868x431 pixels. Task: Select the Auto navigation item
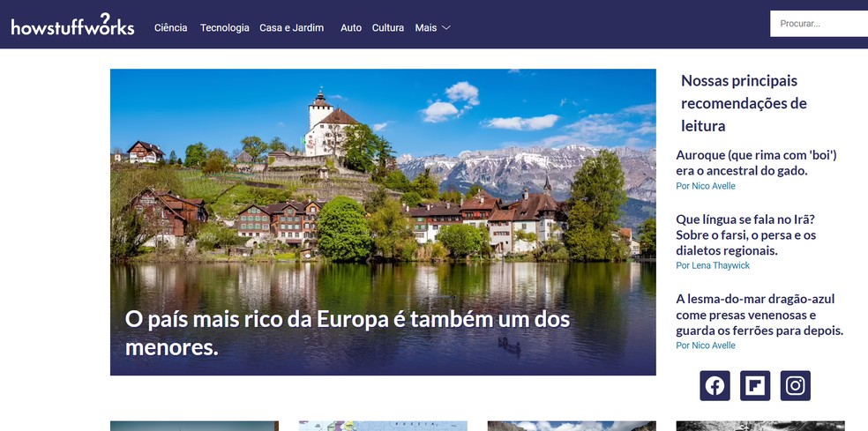[351, 27]
